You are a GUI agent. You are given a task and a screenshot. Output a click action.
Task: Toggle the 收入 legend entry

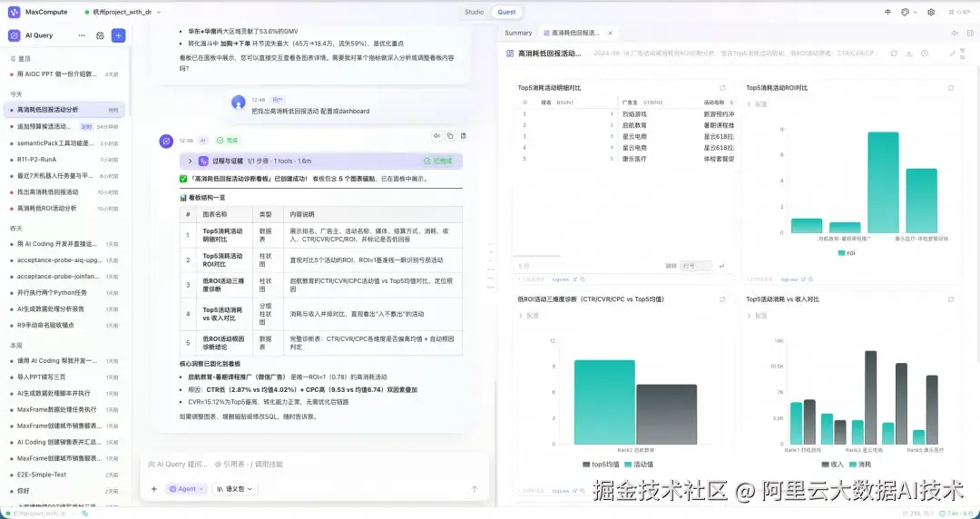pyautogui.click(x=833, y=465)
